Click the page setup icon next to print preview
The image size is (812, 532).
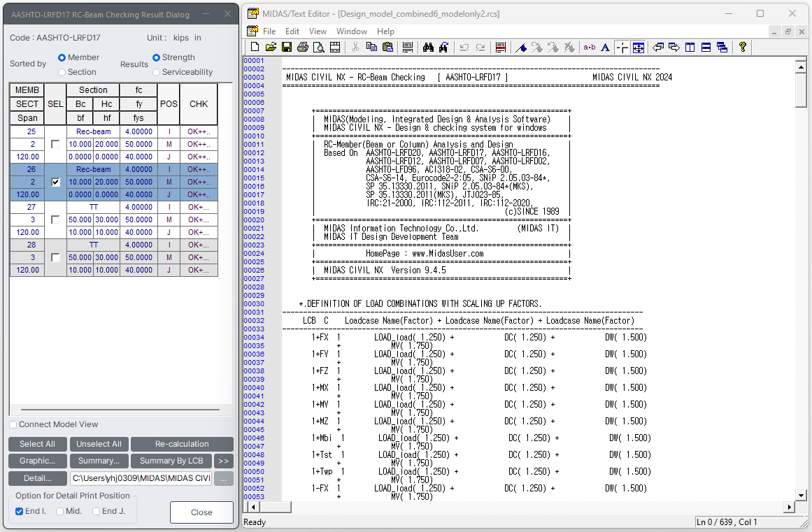(x=335, y=47)
